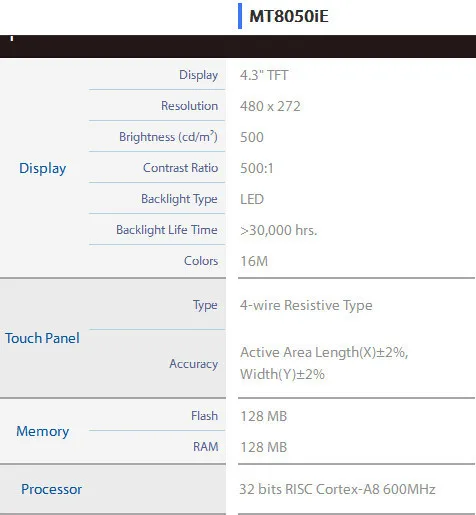Click the Colors row label
The width and height of the screenshot is (476, 515).
pos(201,261)
